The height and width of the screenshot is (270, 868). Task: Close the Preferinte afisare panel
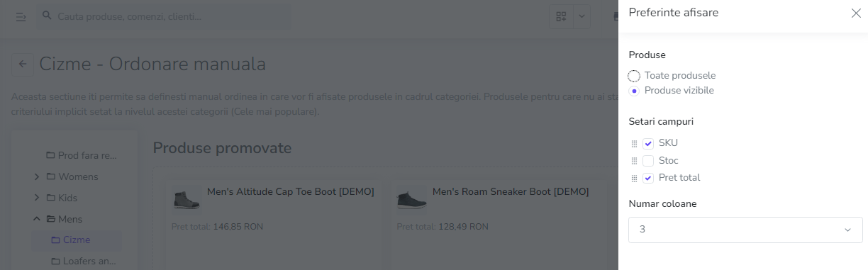pyautogui.click(x=856, y=13)
